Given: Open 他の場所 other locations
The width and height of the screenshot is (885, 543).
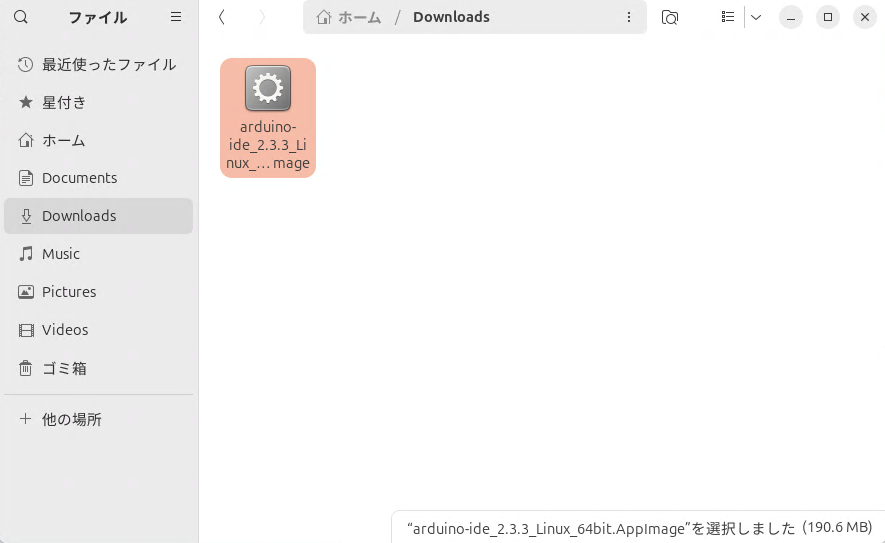Looking at the screenshot, I should click(98, 419).
